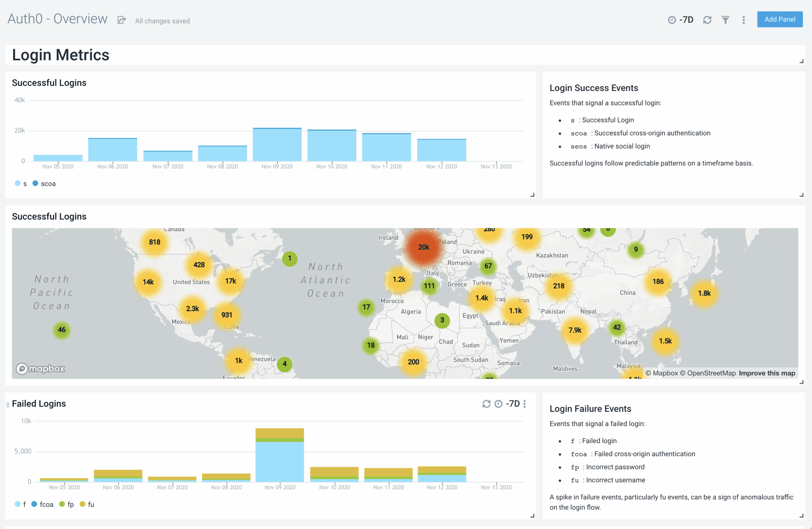The height and width of the screenshot is (529, 812).
Task: Change the -7D range on Failed Logins panel
Action: (513, 404)
